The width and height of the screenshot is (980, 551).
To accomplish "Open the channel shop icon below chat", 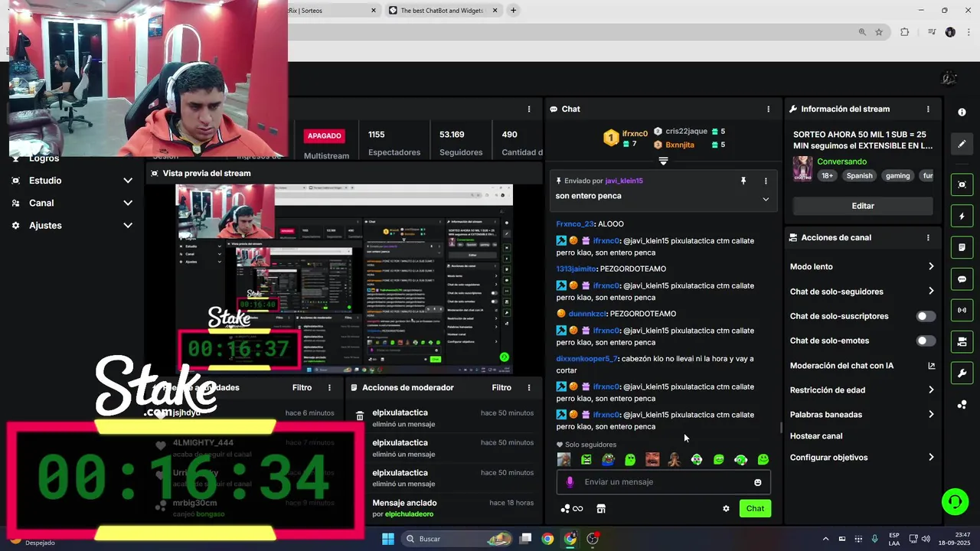I will pyautogui.click(x=601, y=508).
